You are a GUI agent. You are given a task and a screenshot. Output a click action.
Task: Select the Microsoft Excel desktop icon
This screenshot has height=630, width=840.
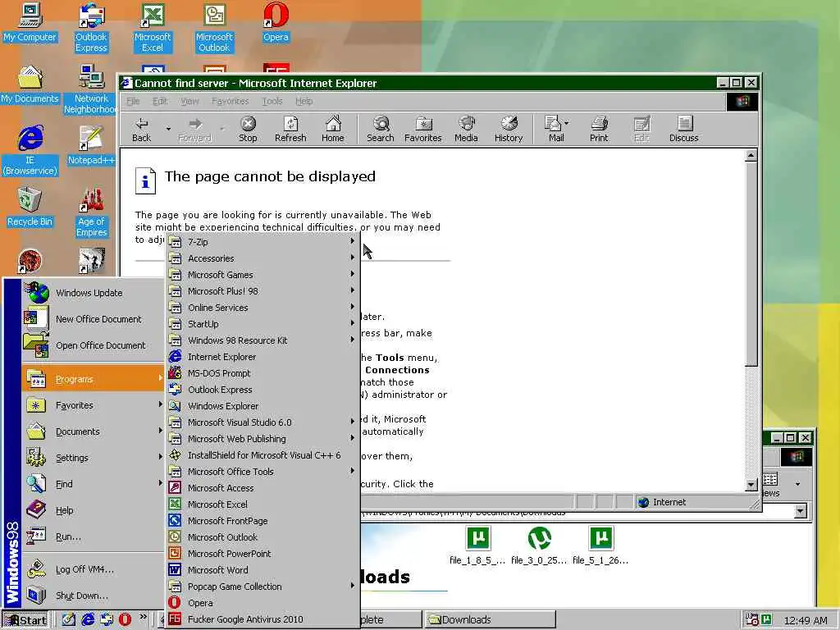click(153, 27)
